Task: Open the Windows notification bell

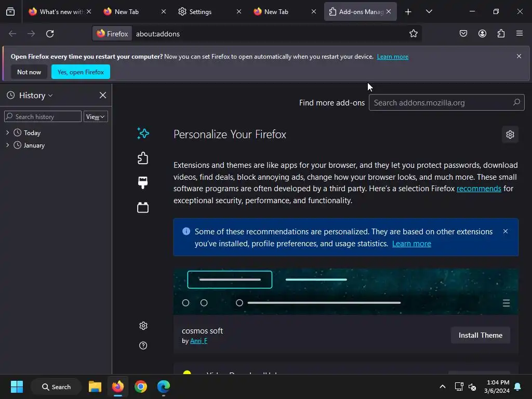Action: (518, 387)
